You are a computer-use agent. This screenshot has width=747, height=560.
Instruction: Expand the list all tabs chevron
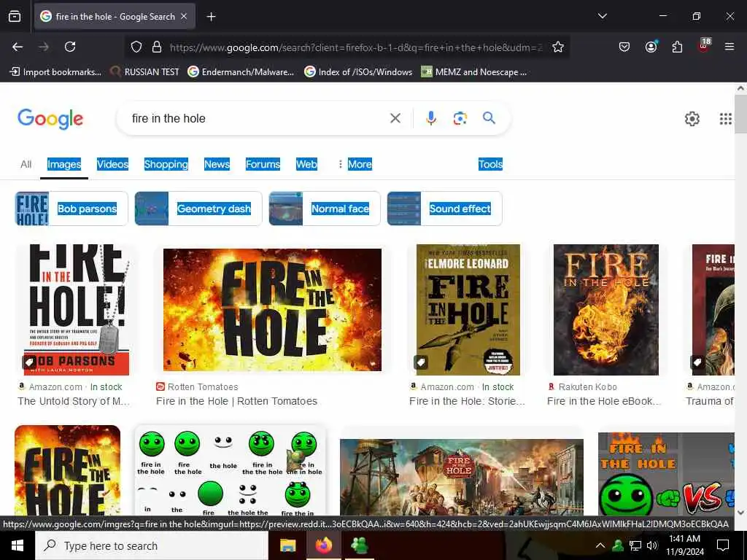[602, 16]
